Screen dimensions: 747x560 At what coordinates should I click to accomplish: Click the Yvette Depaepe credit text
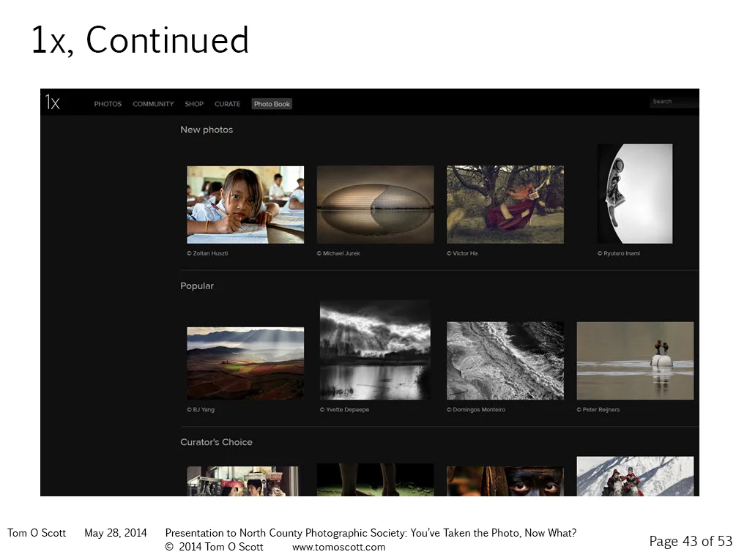click(344, 409)
